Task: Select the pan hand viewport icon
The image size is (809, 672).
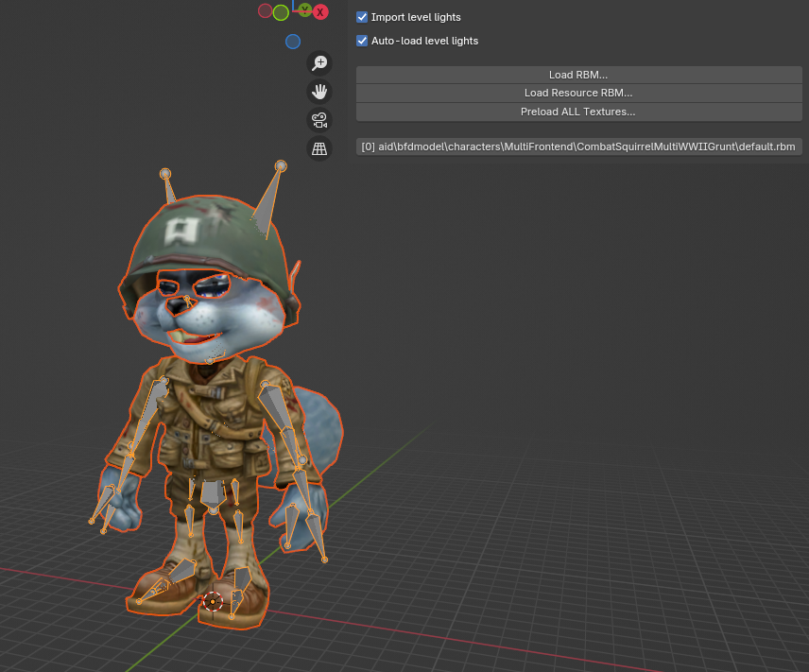Action: 319,92
